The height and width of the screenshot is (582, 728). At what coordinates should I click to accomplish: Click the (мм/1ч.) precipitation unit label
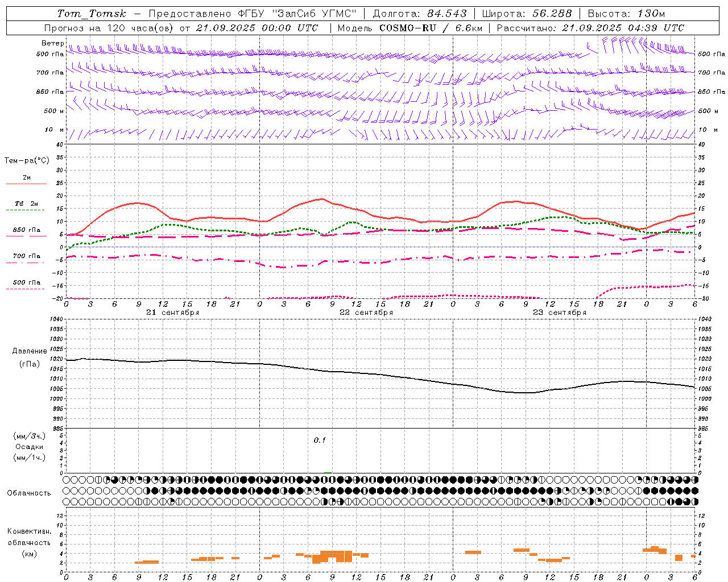click(30, 458)
